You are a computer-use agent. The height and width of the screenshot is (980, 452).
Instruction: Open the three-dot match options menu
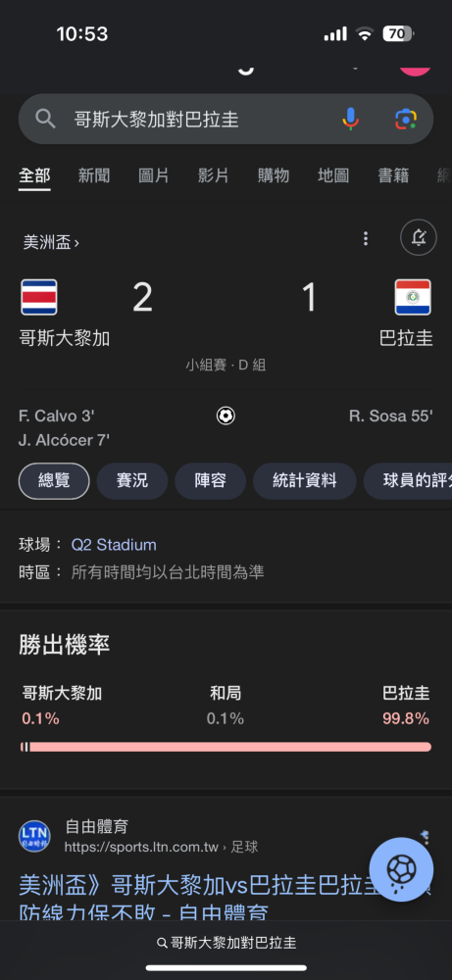point(366,238)
